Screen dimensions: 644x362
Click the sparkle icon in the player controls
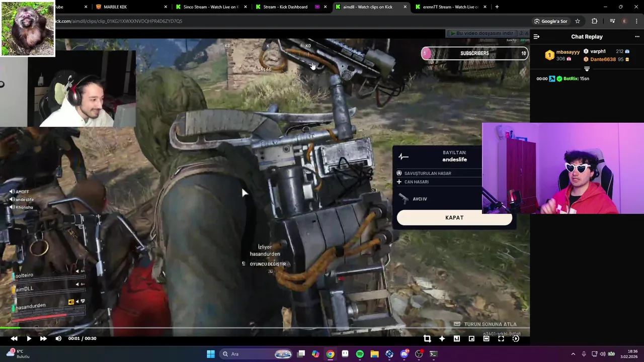(x=442, y=339)
